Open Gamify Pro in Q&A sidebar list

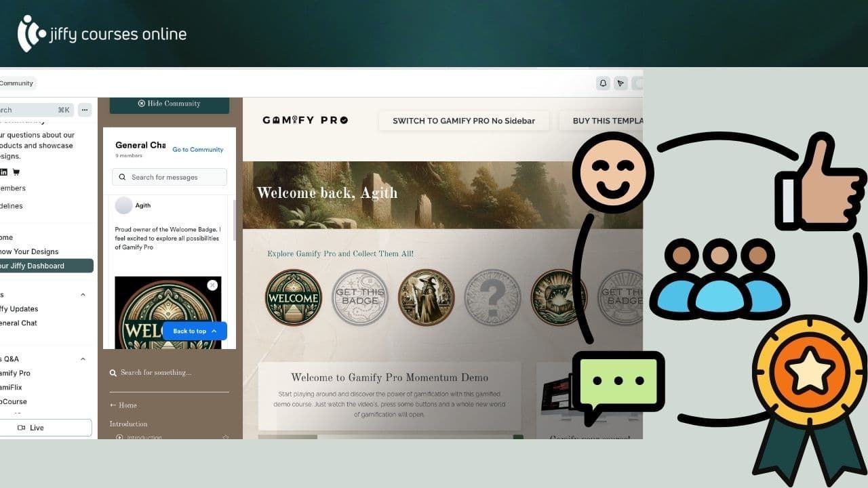(16, 373)
